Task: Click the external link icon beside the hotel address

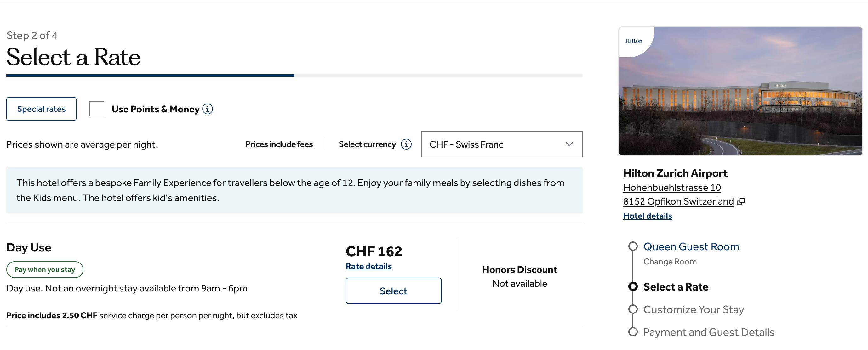Action: coord(742,201)
